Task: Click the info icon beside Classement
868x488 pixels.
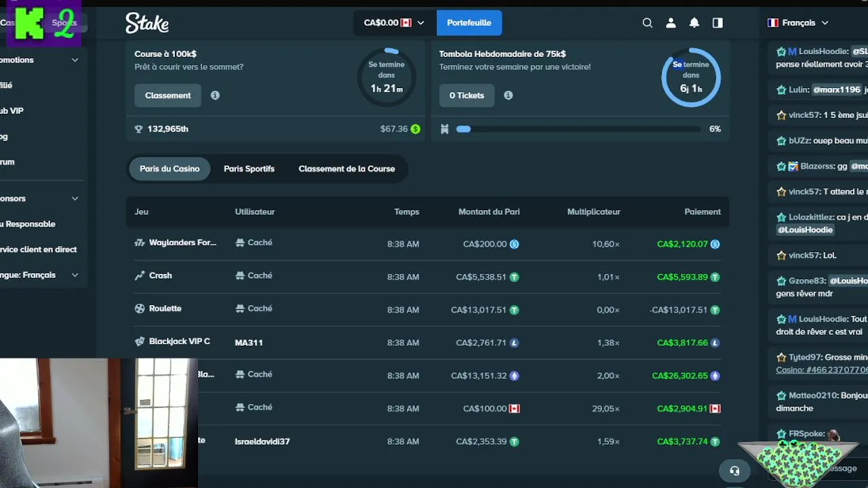Action: click(x=215, y=96)
